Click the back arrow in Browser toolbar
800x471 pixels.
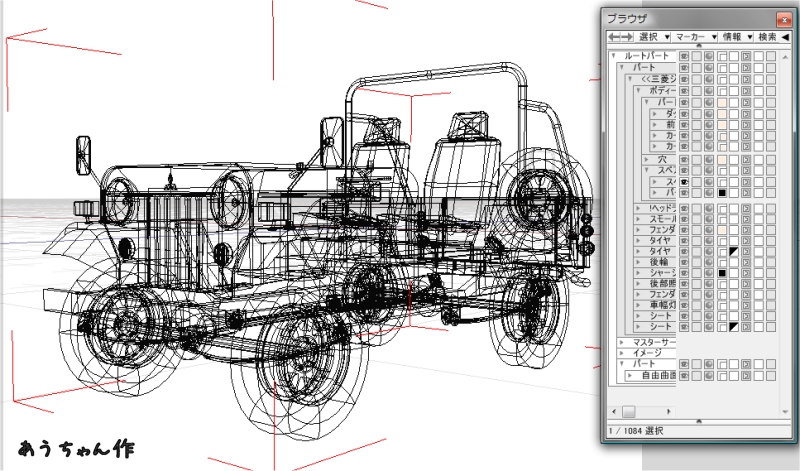point(614,37)
